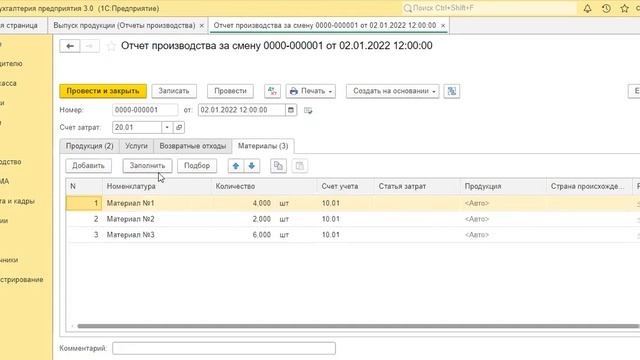Screen dimensions: 640x360
Task: Open the Счет затрат 20.01 link icon
Action: coord(179,127)
